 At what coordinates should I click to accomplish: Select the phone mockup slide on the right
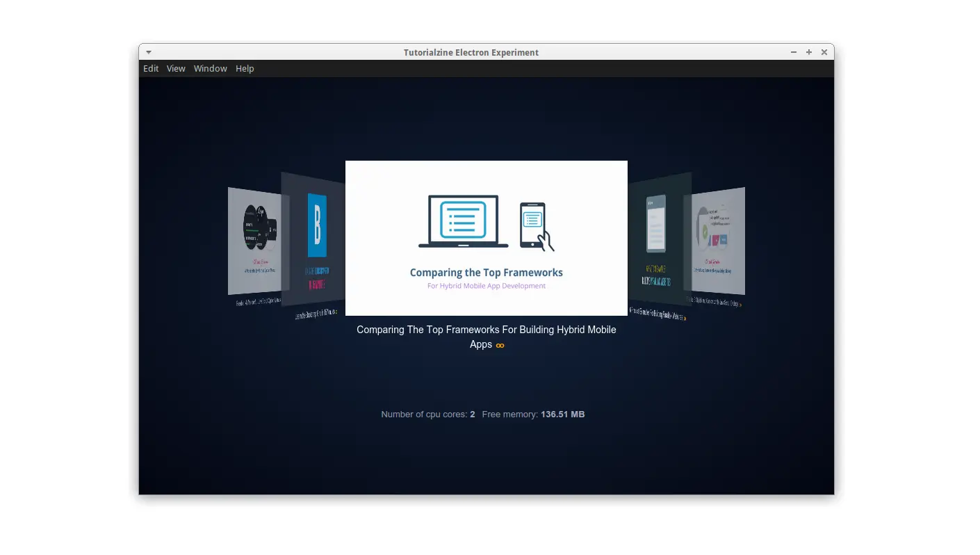pos(654,230)
